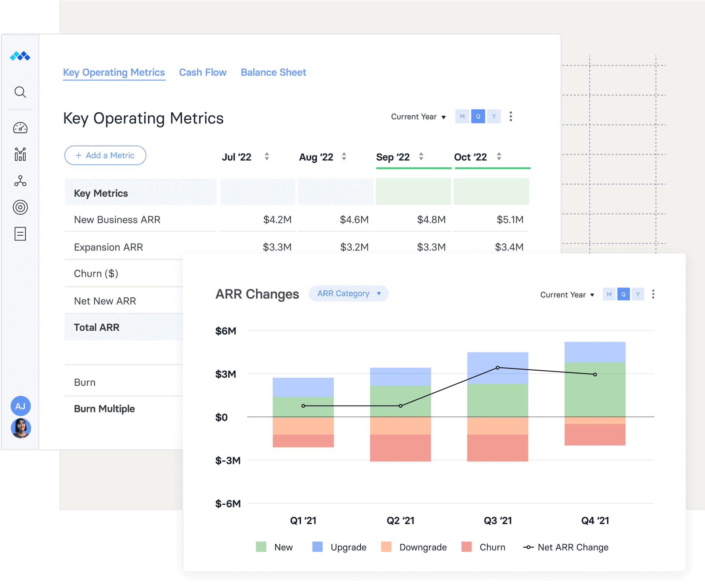The width and height of the screenshot is (705, 588).
Task: Open the document reports sidebar icon
Action: 20,234
